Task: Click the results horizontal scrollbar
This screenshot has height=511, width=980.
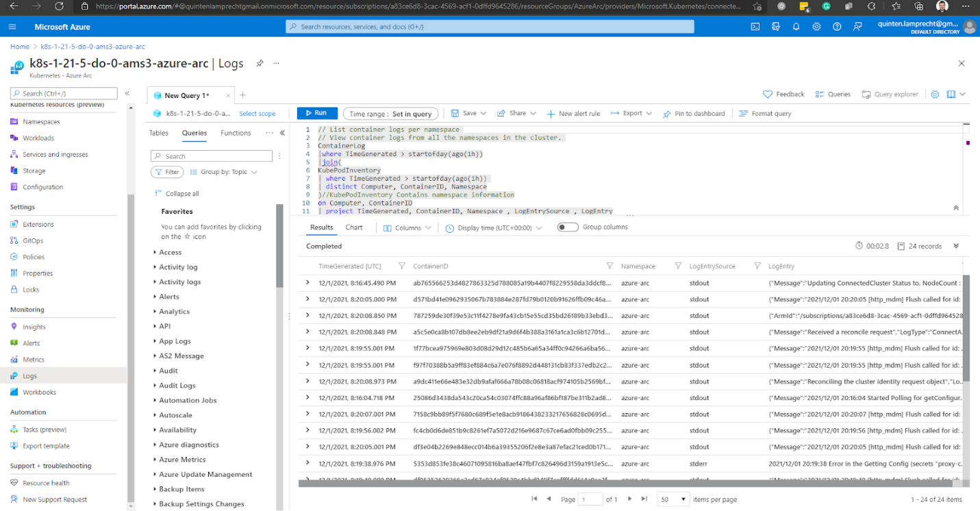Action: tap(626, 483)
